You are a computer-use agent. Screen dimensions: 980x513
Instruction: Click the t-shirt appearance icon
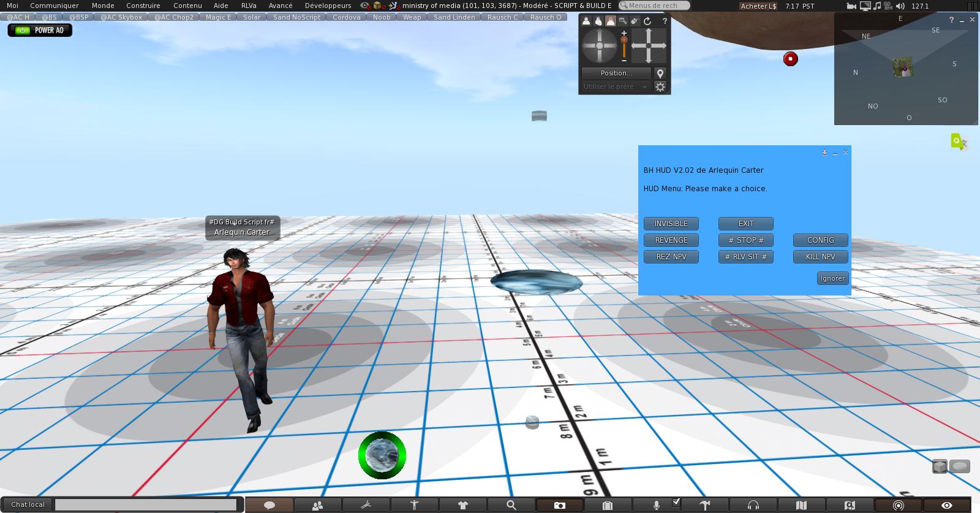coord(463,506)
